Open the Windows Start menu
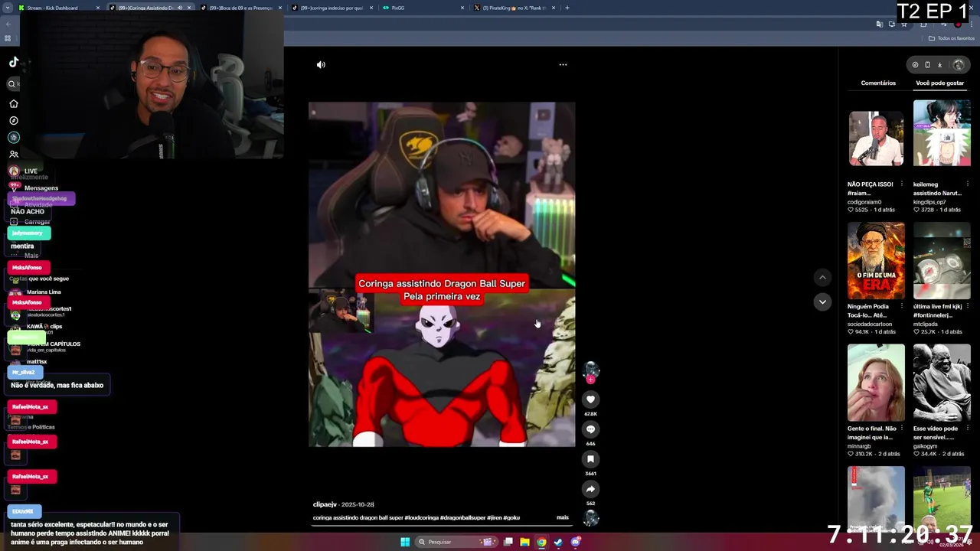980x551 pixels. 405,542
